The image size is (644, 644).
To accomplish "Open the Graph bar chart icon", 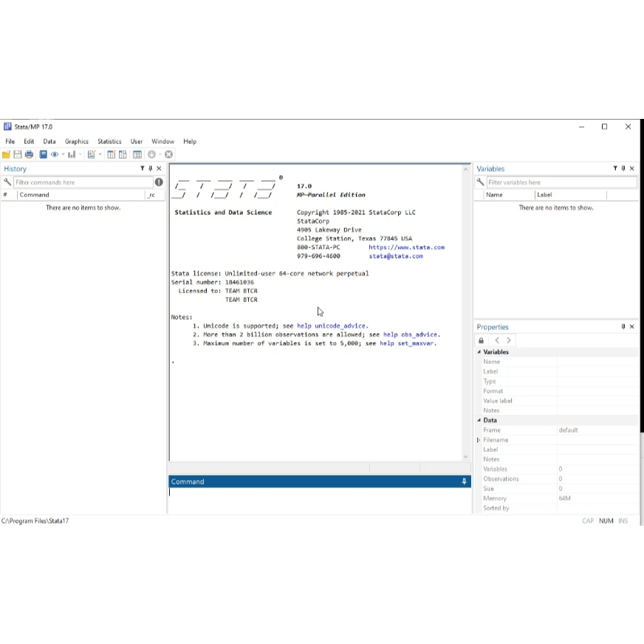I will point(72,154).
